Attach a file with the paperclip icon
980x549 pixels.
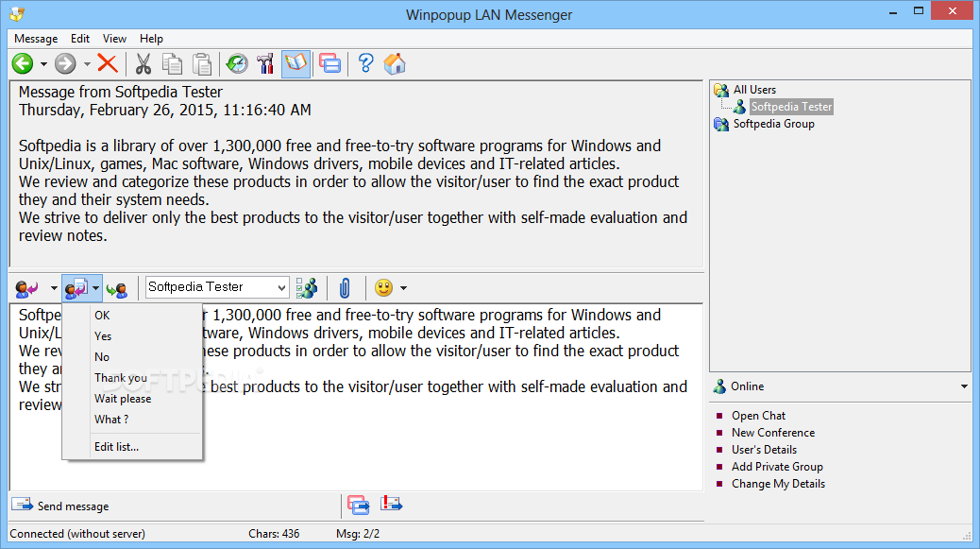click(345, 288)
